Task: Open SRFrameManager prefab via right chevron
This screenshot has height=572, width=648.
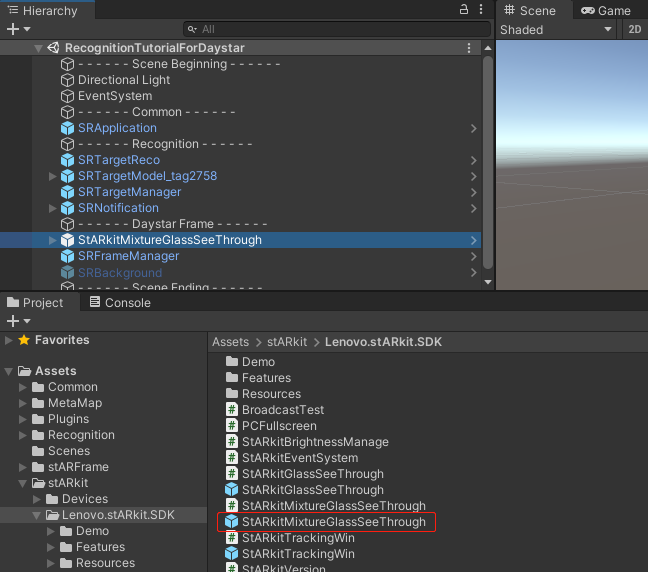Action: 474,257
